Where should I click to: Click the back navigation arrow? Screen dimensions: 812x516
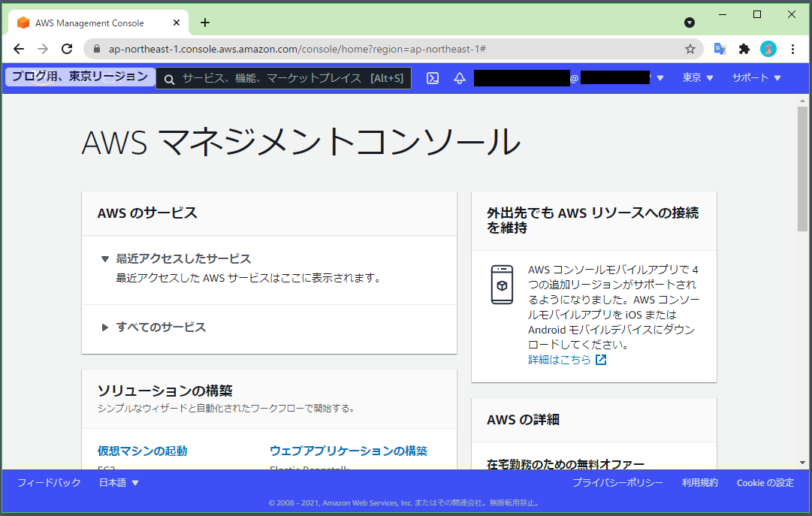pos(19,48)
